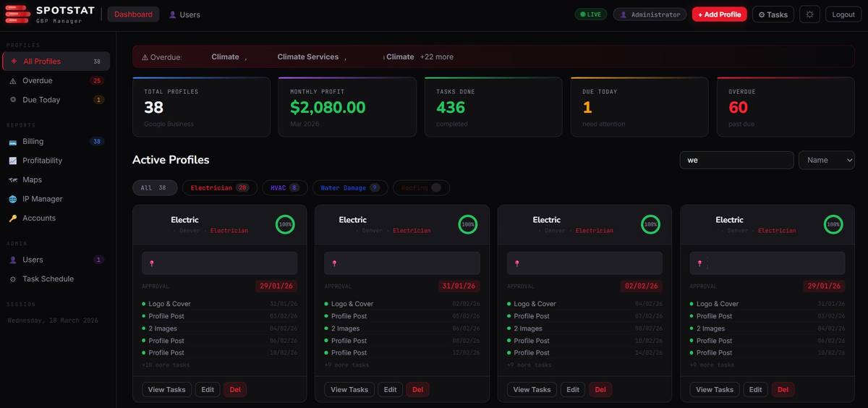This screenshot has width=868, height=408.
Task: Switch to the Users tab in the top bar
Action: pos(184,14)
